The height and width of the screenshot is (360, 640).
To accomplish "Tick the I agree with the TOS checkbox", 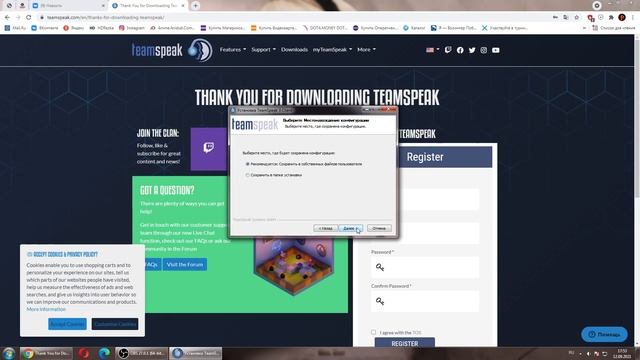I will point(373,332).
